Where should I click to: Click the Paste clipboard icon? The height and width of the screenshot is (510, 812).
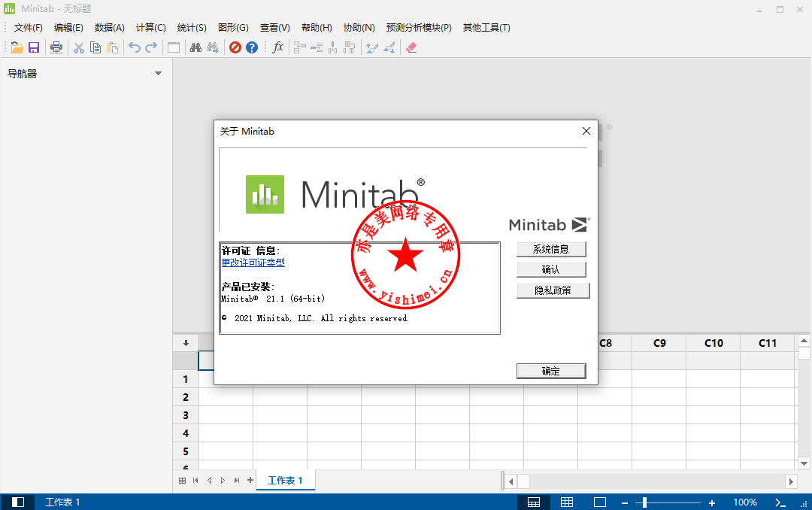pyautogui.click(x=112, y=47)
